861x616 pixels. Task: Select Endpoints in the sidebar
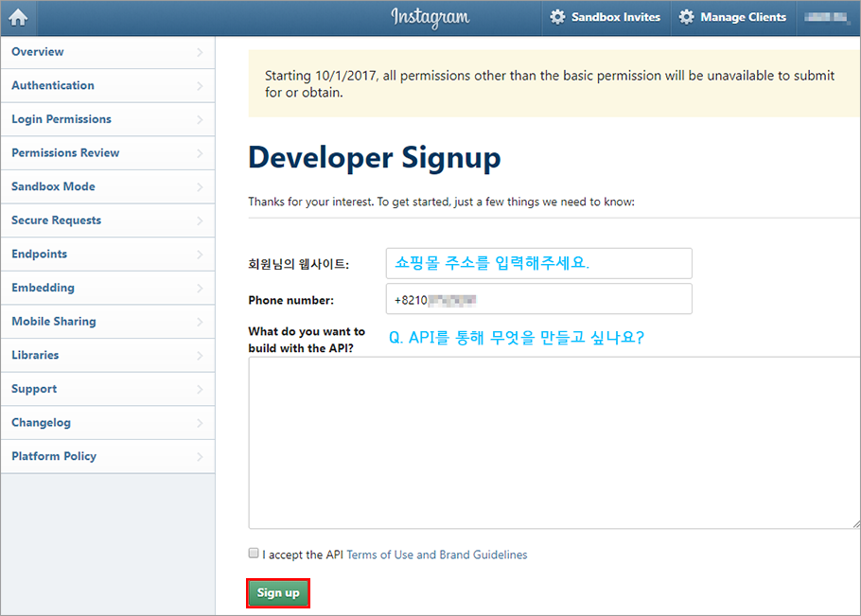(108, 255)
